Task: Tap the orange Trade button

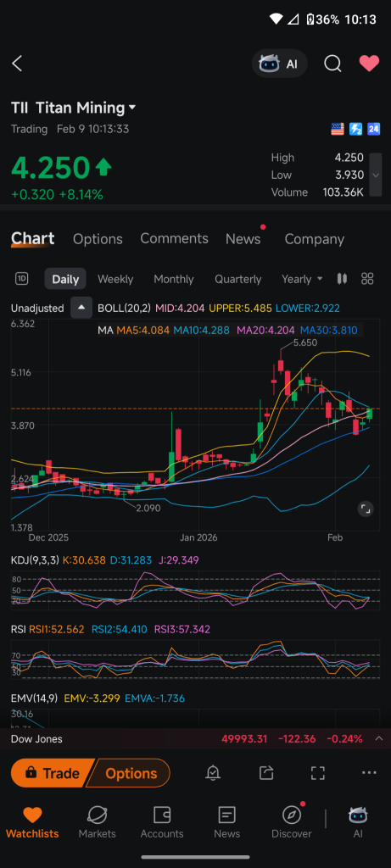Action: coord(53,773)
